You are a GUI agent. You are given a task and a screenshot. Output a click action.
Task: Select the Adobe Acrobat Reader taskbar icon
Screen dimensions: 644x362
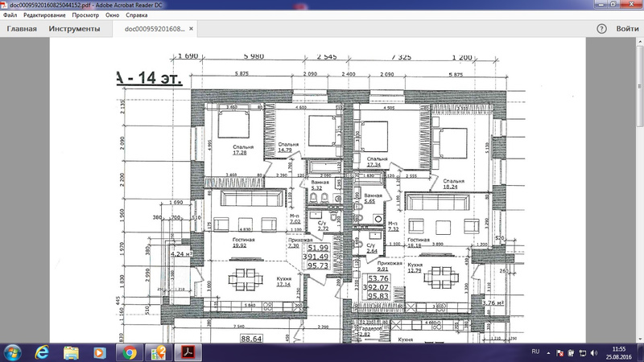coord(188,353)
